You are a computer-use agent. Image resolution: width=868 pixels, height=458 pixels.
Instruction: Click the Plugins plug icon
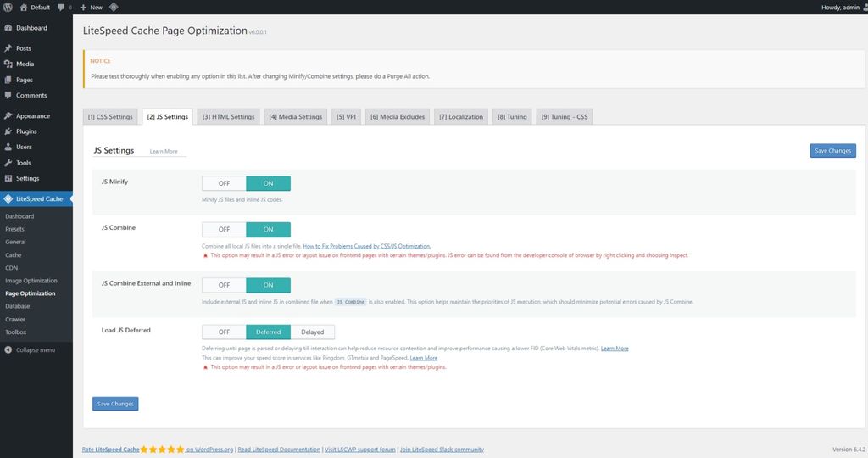(x=8, y=131)
